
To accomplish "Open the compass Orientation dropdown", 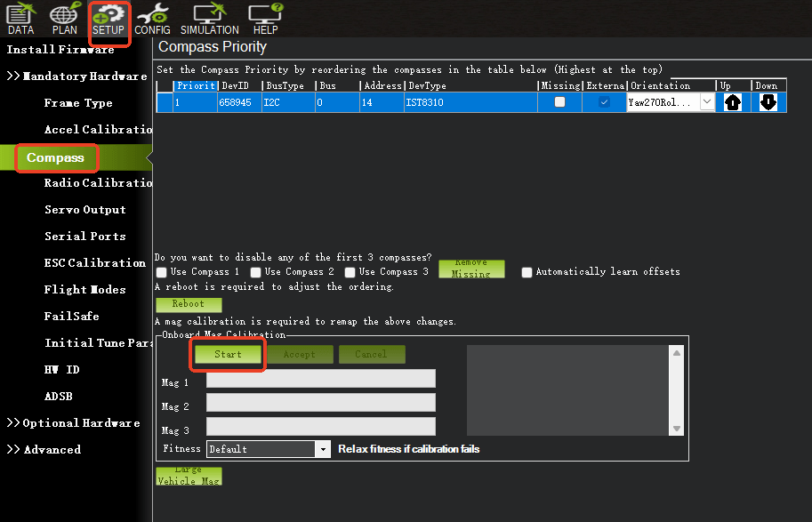I will click(707, 102).
